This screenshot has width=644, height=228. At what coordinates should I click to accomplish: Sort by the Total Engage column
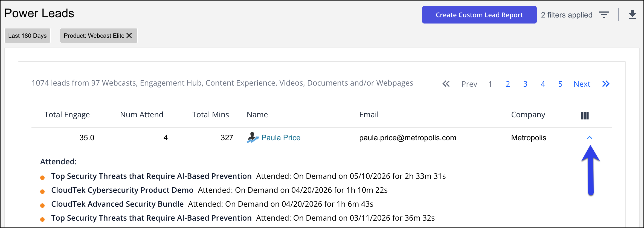click(67, 115)
